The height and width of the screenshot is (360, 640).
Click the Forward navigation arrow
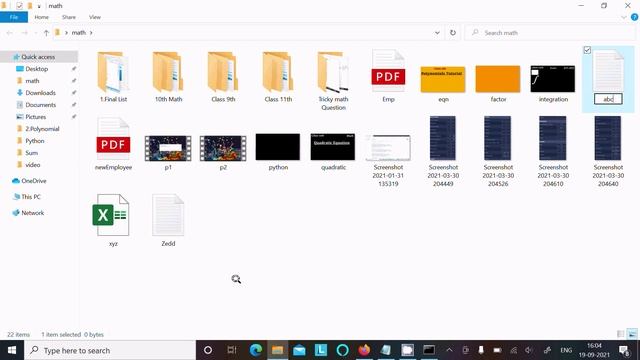pyautogui.click(x=24, y=33)
